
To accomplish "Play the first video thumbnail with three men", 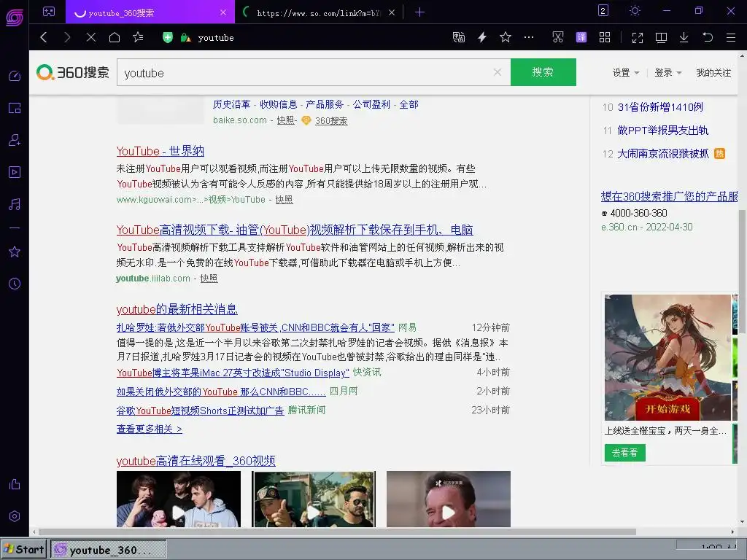I will coord(179,499).
